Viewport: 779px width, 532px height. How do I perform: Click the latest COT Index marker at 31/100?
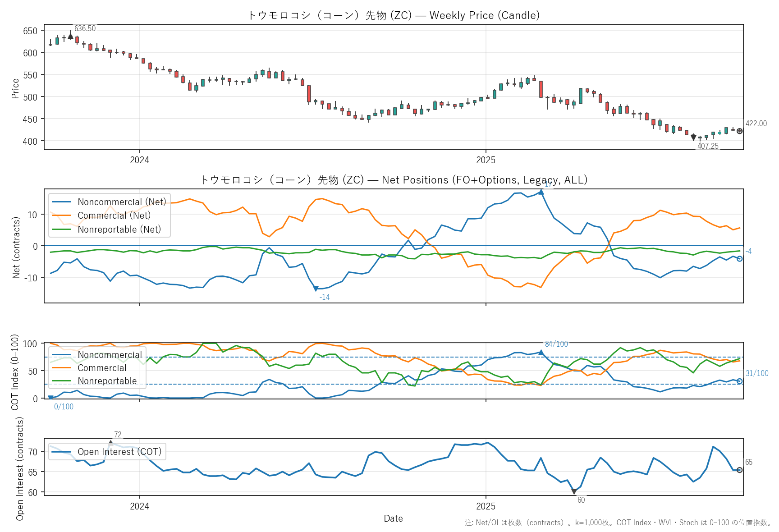[739, 381]
